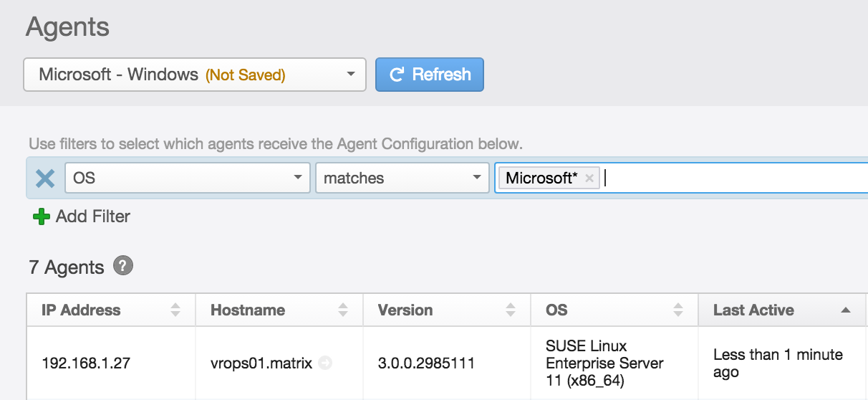Image resolution: width=868 pixels, height=400 pixels.
Task: Open the matches operator dropdown
Action: pos(476,178)
